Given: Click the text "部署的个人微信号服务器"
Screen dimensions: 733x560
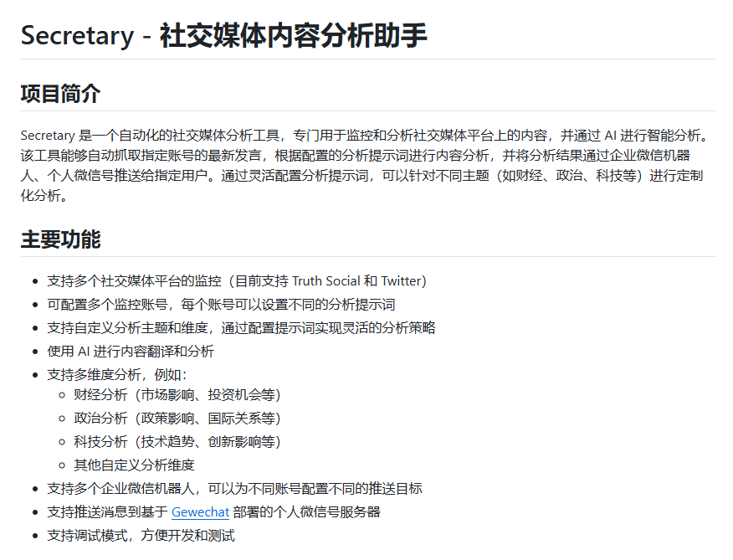Looking at the screenshot, I should click(306, 512).
